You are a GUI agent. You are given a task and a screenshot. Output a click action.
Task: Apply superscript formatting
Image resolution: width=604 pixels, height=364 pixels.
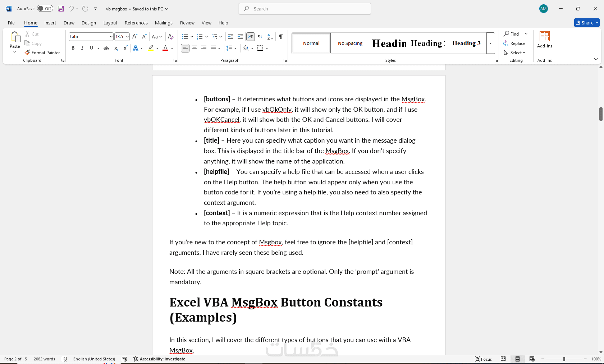coord(125,48)
